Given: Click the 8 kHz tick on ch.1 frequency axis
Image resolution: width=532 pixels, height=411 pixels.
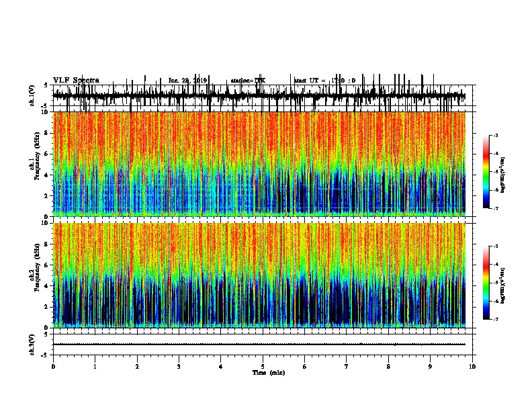Looking at the screenshot, I should tap(46, 133).
